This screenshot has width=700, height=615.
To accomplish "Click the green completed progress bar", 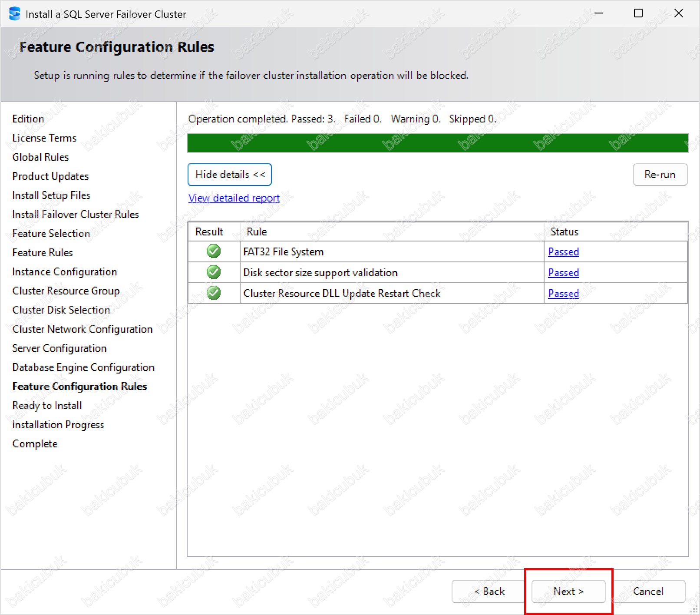I will point(437,143).
